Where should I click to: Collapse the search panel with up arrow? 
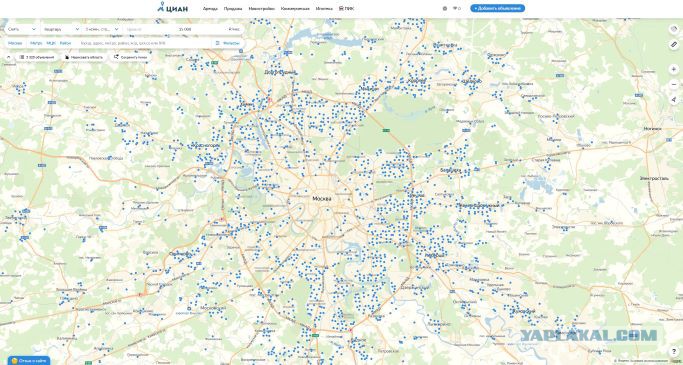[x=8, y=57]
